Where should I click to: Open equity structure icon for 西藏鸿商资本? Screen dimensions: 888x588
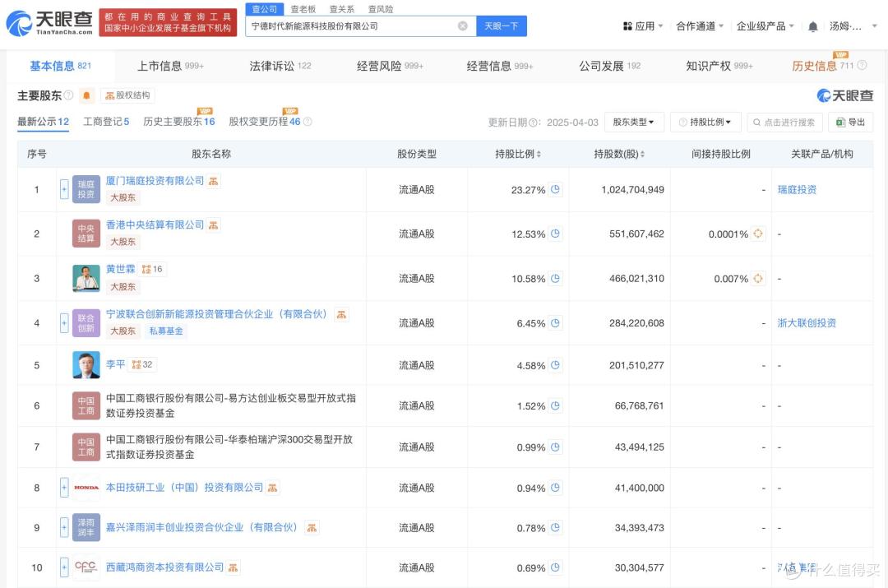point(233,567)
